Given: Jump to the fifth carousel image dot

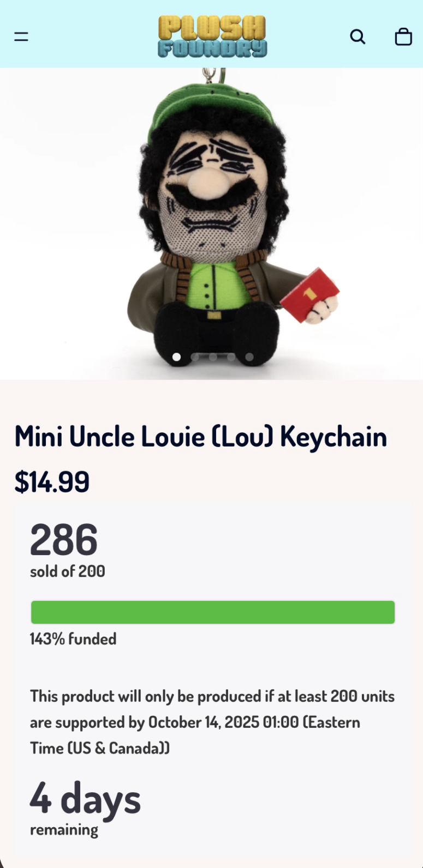Looking at the screenshot, I should click(249, 357).
